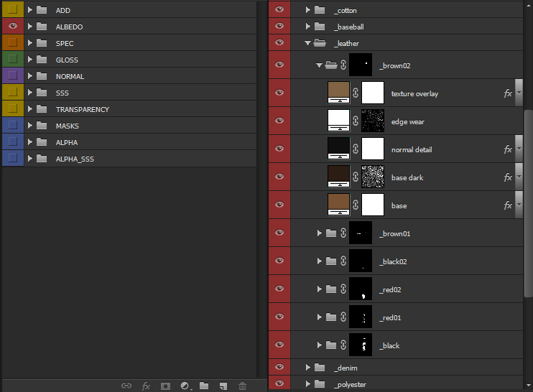Screen dimensions: 533x392
Task: Create new adjustment layer from bottom toolbar
Action: (x=185, y=386)
